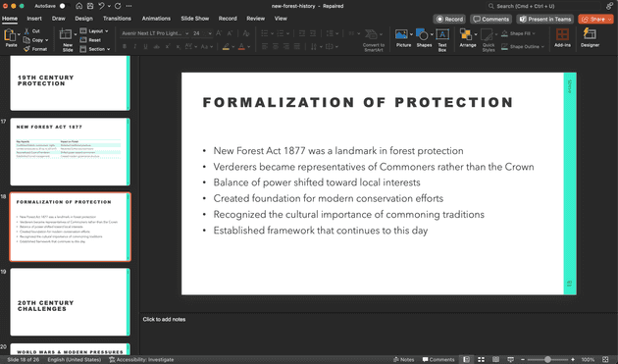Toggle Underline formatting
Screen dimensions: 618x364
coord(145,46)
